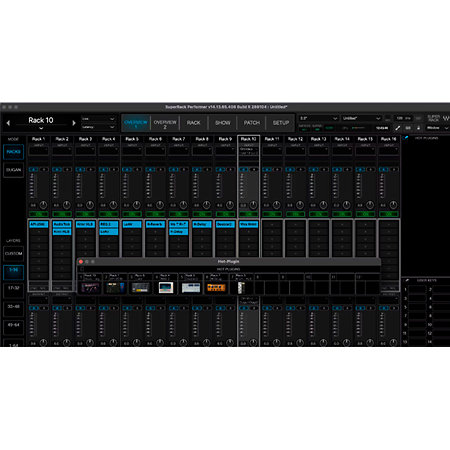This screenshot has height=450, width=450.
Task: Toggle Rack 16 blue In button
Action: click(383, 170)
